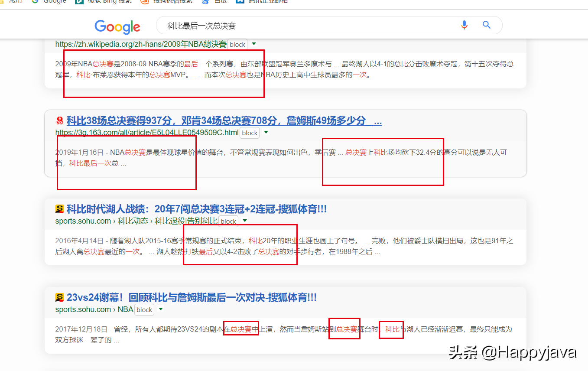Click the Google logo
The width and height of the screenshot is (588, 371).
[117, 26]
